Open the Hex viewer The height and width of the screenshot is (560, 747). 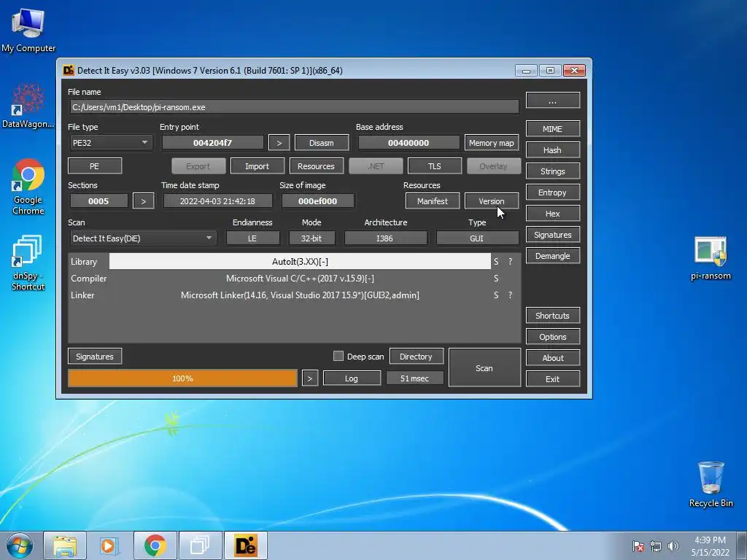click(553, 214)
